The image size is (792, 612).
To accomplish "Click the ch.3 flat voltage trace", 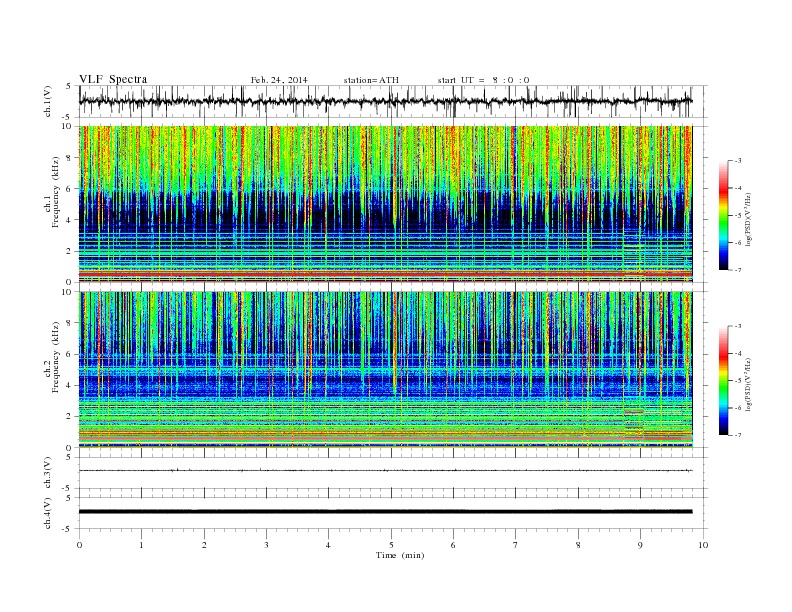I will click(x=385, y=471).
